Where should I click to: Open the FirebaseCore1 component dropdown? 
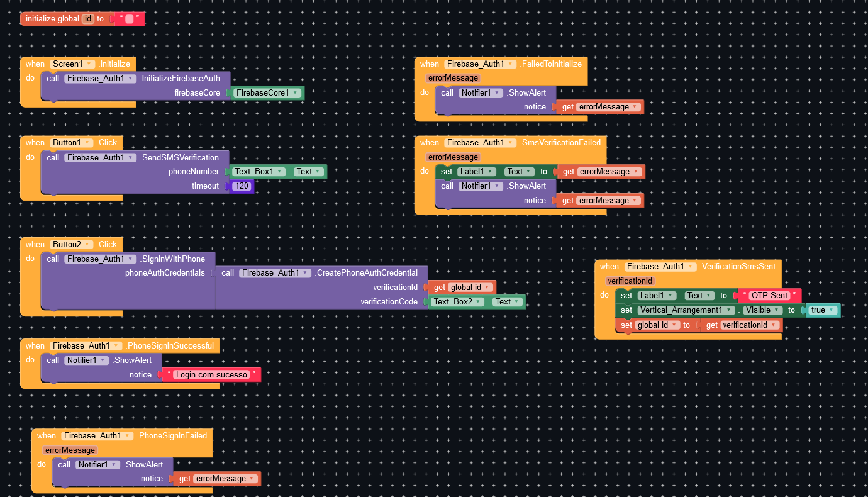[267, 93]
